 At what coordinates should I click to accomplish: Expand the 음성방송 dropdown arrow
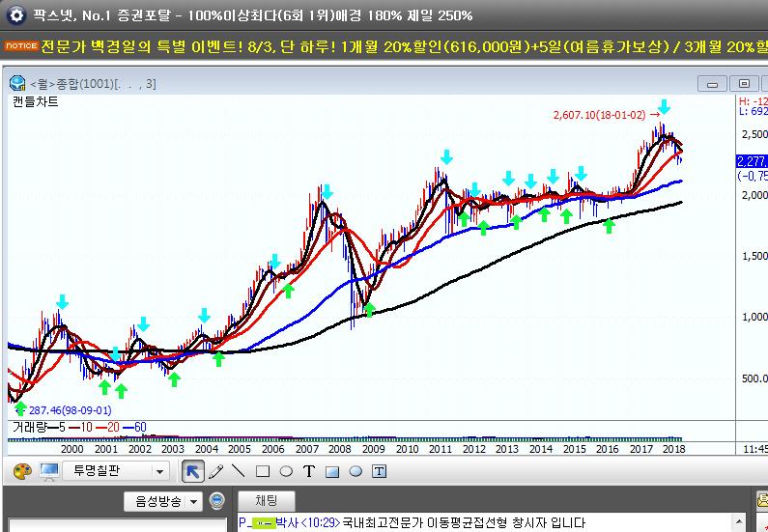(x=193, y=501)
